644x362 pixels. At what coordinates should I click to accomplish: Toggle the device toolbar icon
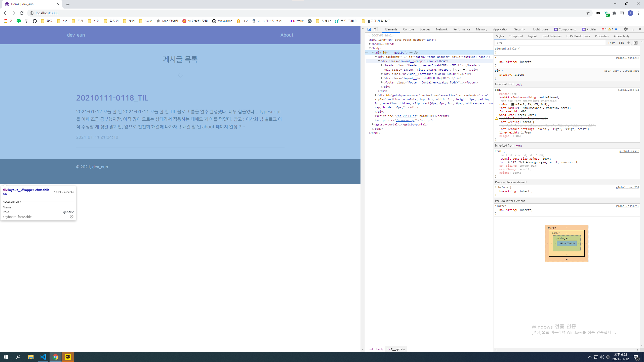(376, 29)
